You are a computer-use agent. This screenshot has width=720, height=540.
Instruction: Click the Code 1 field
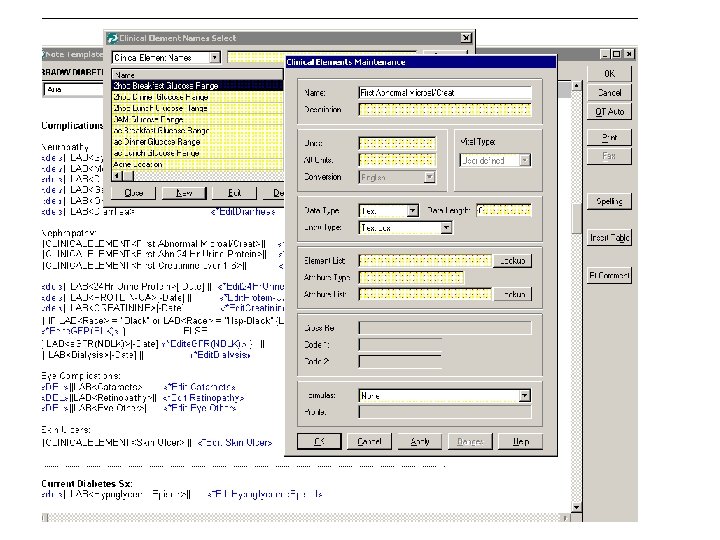[400, 345]
